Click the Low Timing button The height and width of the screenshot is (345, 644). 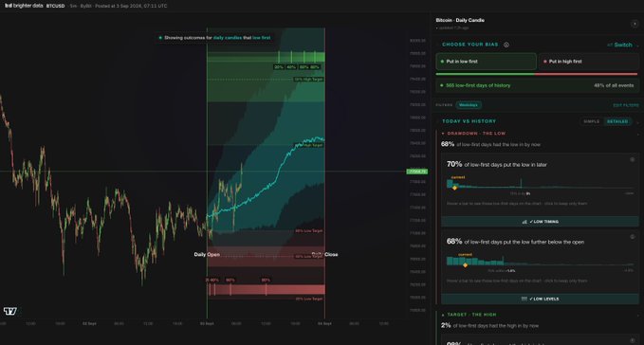pos(540,222)
